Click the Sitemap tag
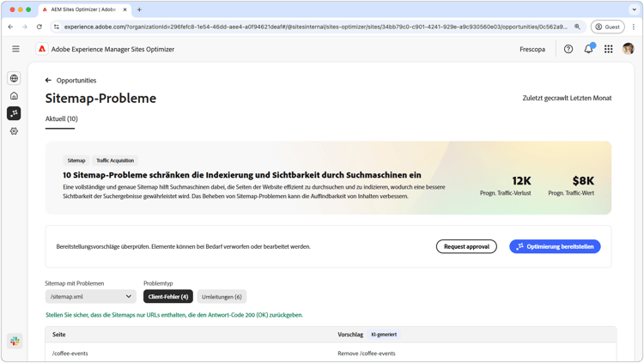This screenshot has width=644, height=363. point(76,160)
